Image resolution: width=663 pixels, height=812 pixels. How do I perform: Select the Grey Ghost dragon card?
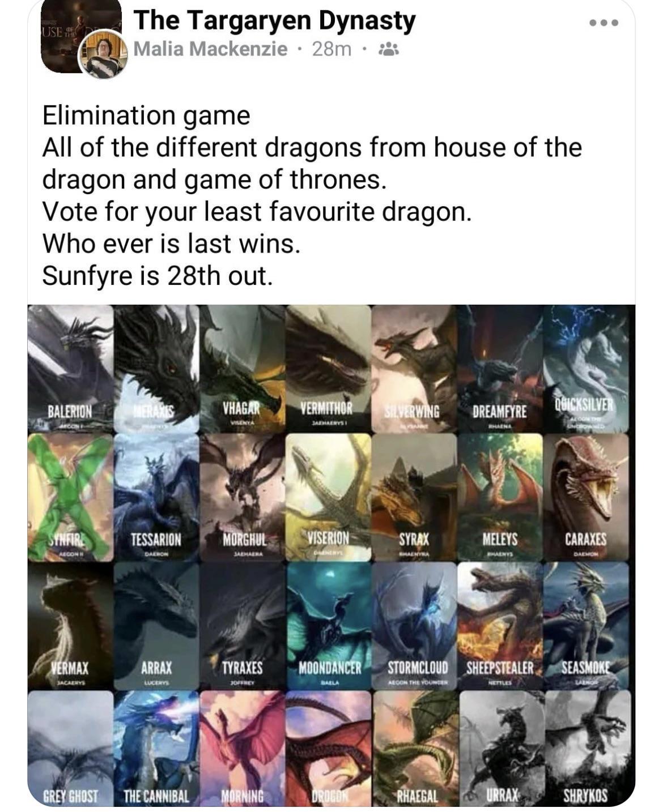(70, 748)
